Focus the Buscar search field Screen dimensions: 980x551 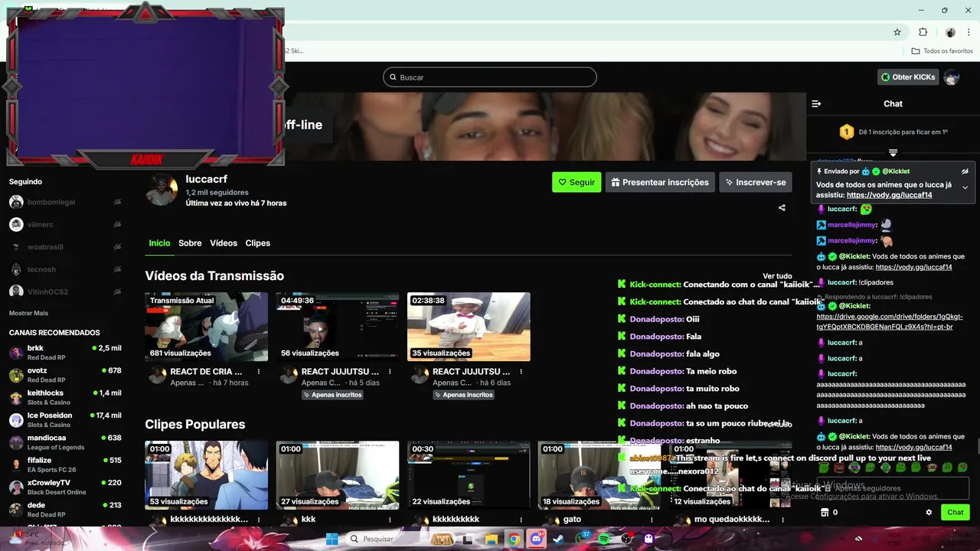[x=490, y=77]
